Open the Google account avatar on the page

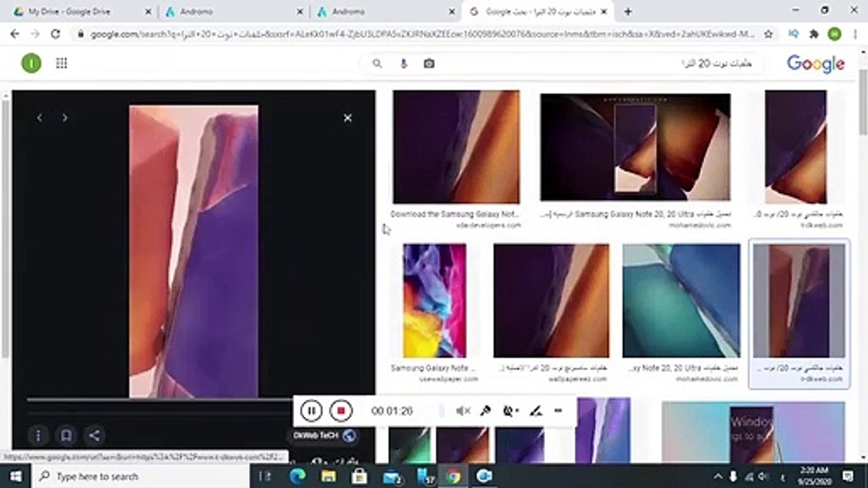31,64
